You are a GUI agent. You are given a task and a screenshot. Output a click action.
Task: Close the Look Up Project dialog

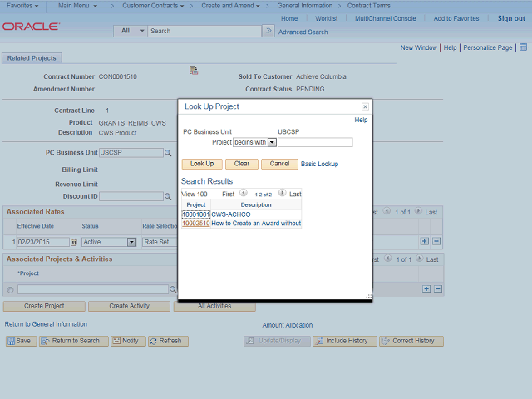click(365, 107)
